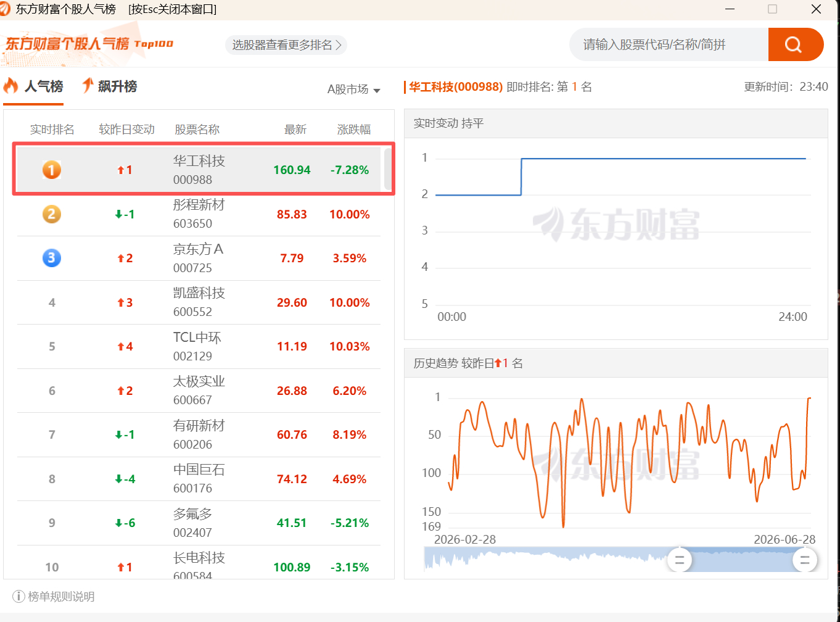Select the 有研新材 600206 row
This screenshot has height=622, width=840.
click(199, 434)
